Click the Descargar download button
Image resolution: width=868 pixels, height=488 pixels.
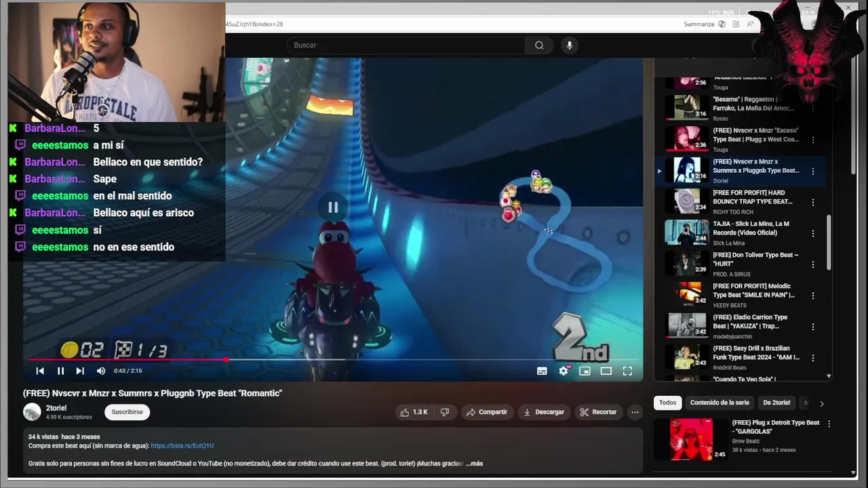544,412
